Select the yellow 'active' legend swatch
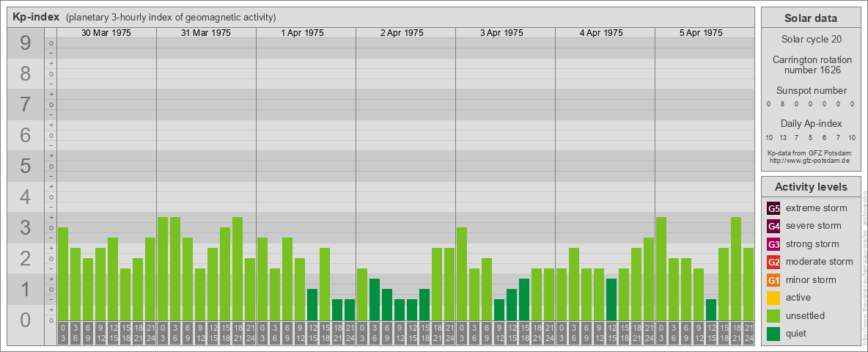Screen dimensions: 868x352 [774, 298]
